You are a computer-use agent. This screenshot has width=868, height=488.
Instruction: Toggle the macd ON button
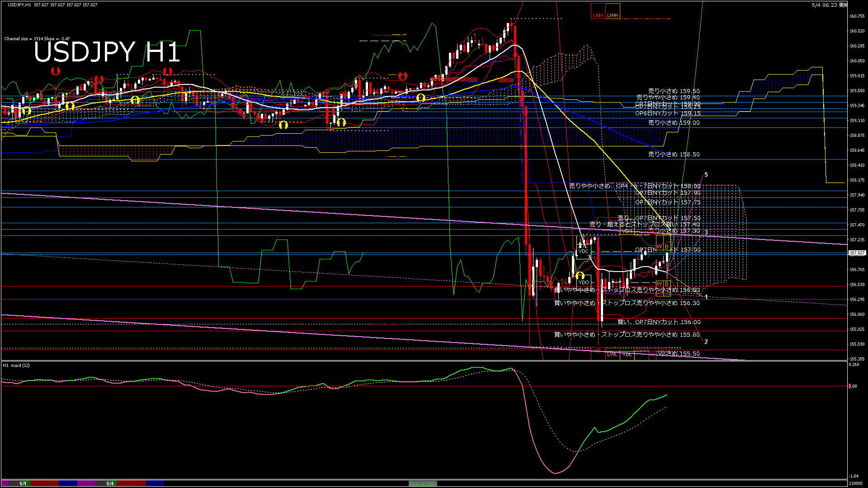point(423,484)
